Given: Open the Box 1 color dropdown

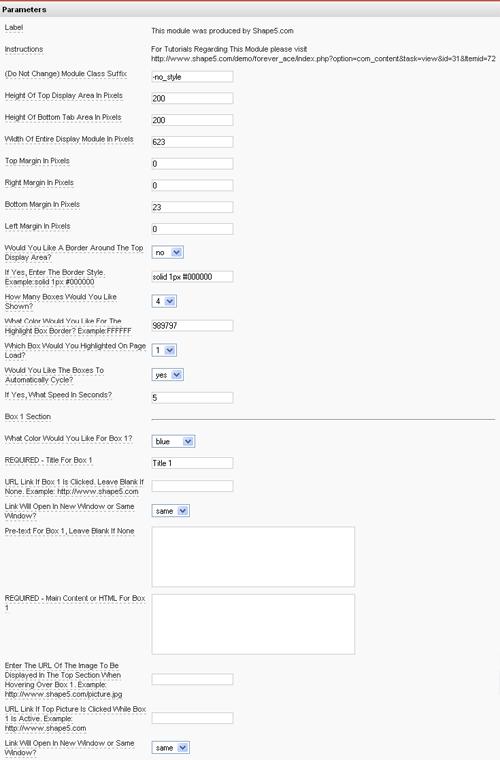Looking at the screenshot, I should 173,442.
